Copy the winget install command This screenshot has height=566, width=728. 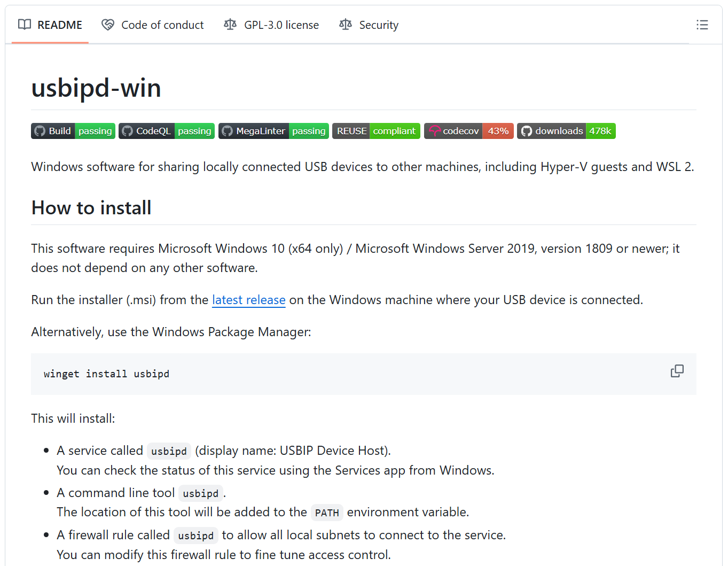pos(677,371)
